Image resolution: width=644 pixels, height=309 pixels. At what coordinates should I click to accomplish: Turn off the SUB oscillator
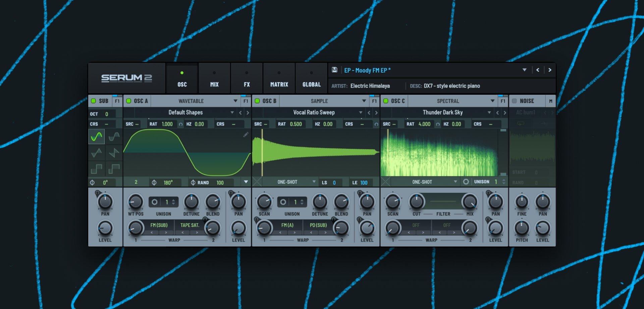pyautogui.click(x=94, y=101)
